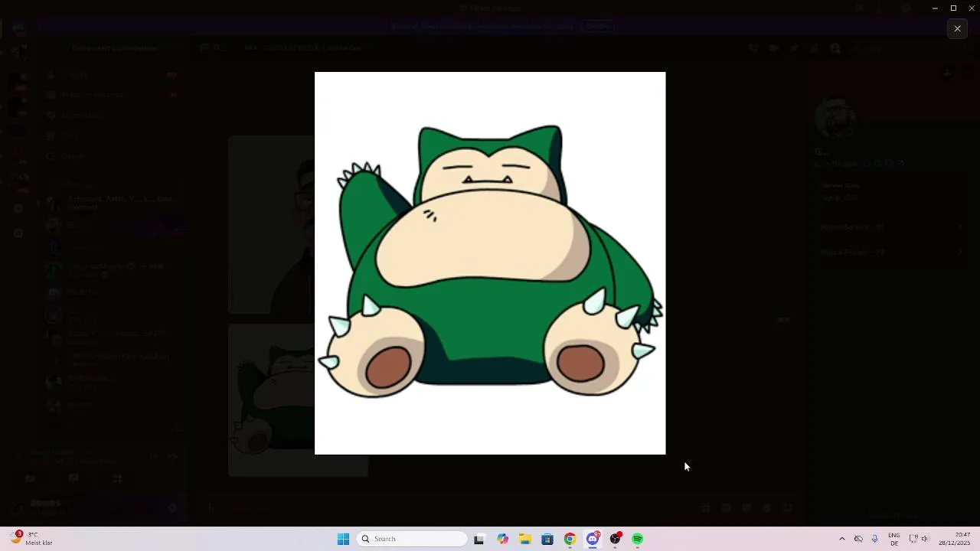Click the Discord taskbar icon
980x551 pixels.
coord(593,539)
